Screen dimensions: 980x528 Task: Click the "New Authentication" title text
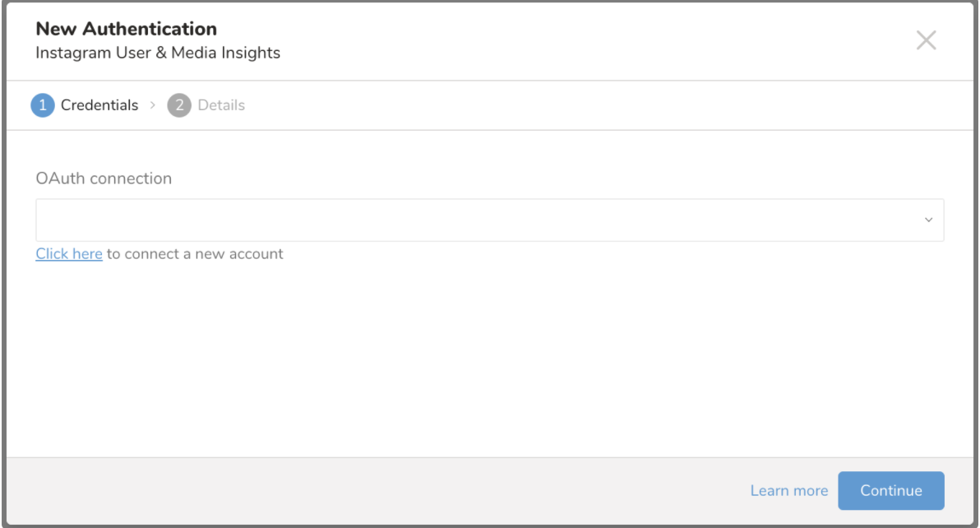pyautogui.click(x=127, y=30)
